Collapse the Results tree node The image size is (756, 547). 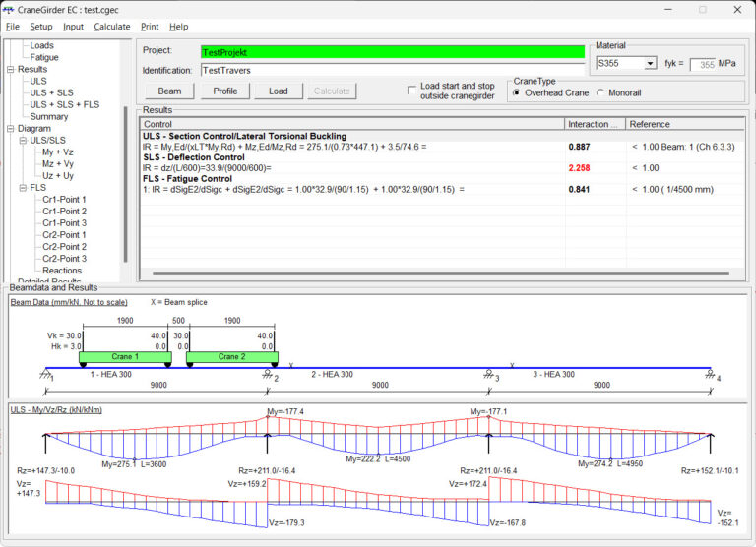(x=11, y=70)
